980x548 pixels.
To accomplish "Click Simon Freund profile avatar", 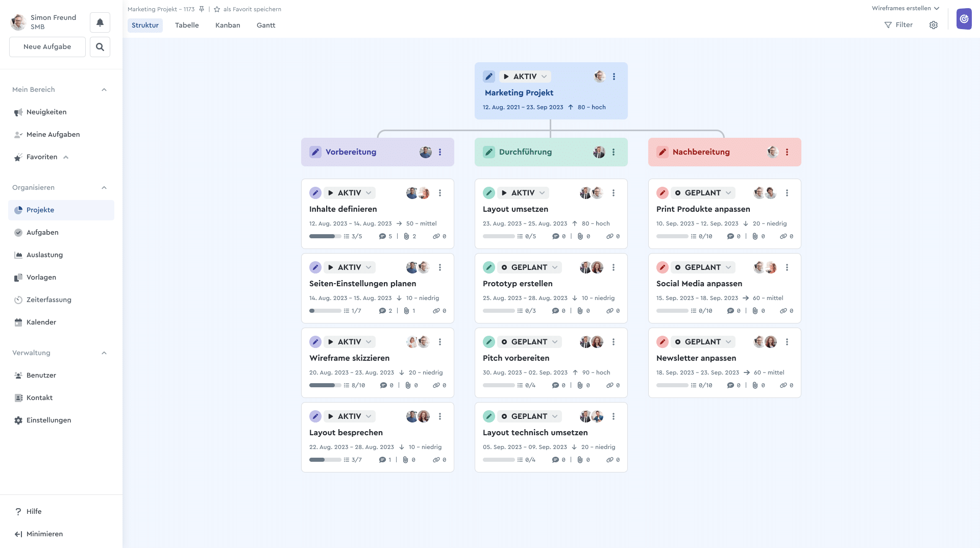I will click(19, 22).
